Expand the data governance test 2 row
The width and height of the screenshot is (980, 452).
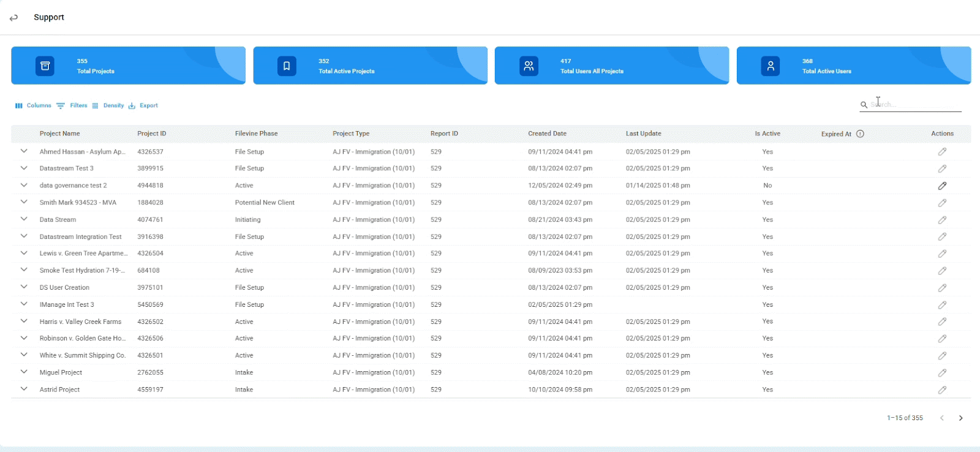click(x=24, y=185)
